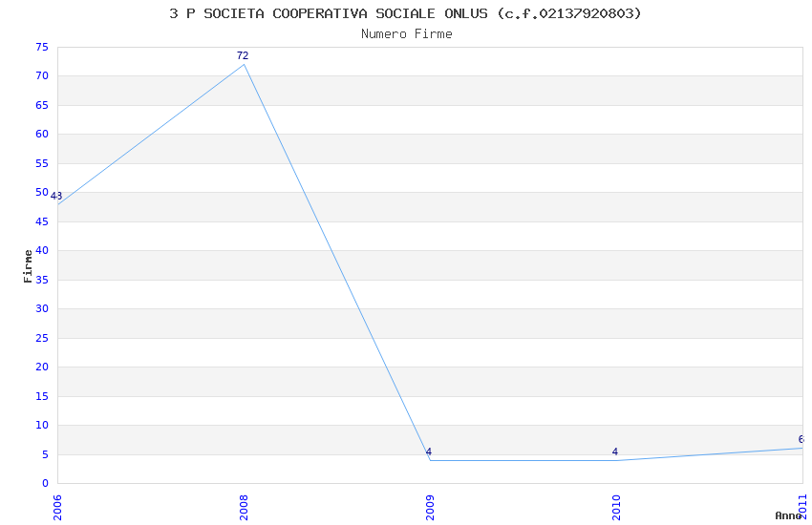Click the line peak point at 2008
The image size is (812, 525).
(244, 65)
